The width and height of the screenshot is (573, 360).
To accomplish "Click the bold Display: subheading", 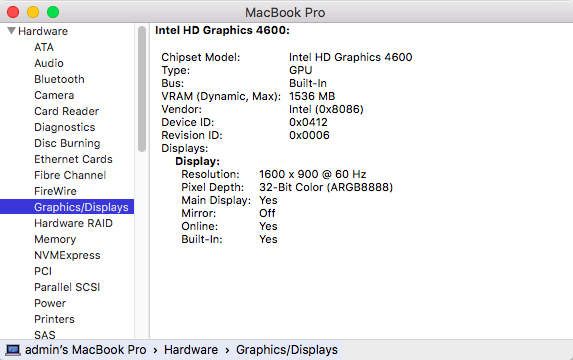I will (x=198, y=161).
